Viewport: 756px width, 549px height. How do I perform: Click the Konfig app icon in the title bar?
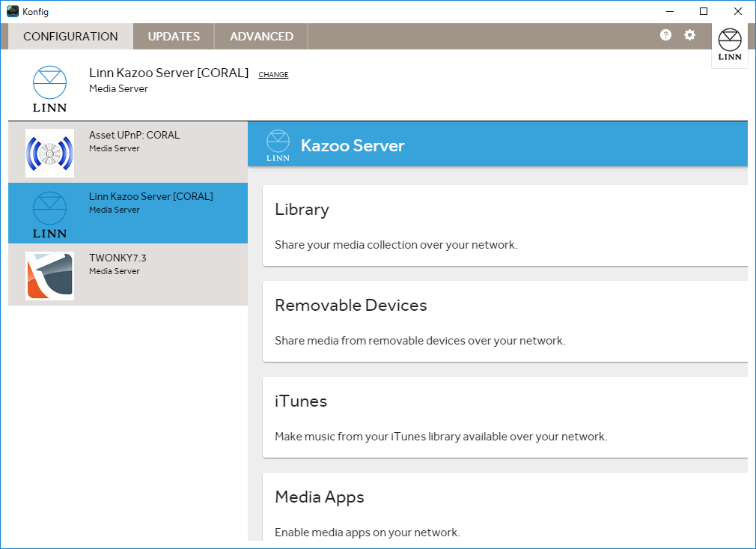click(x=13, y=11)
